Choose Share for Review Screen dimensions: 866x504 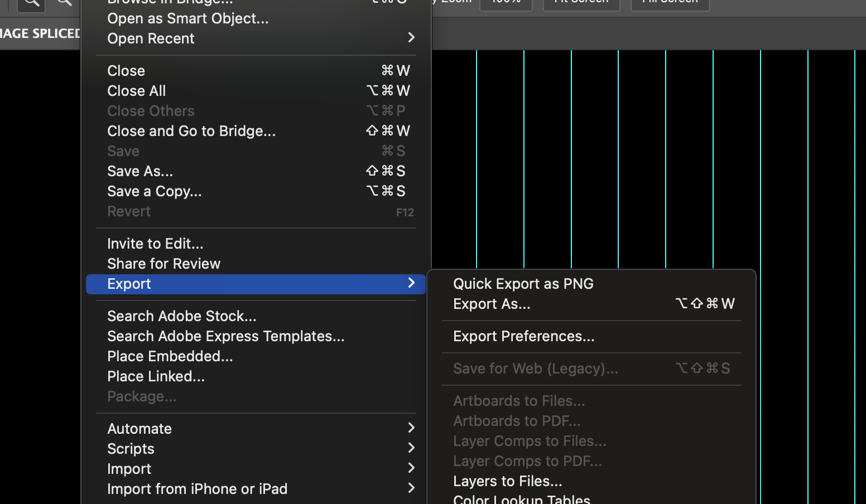[163, 263]
